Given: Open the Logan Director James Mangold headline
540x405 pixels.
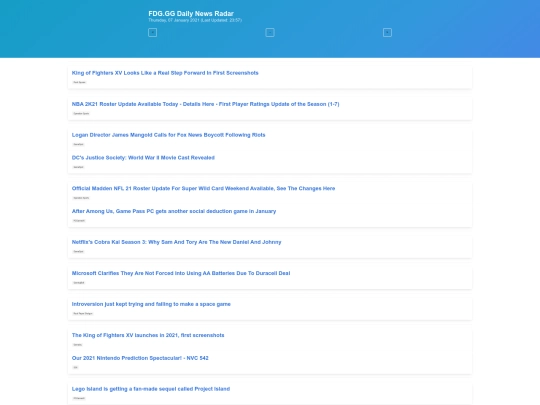Looking at the screenshot, I should click(x=168, y=135).
